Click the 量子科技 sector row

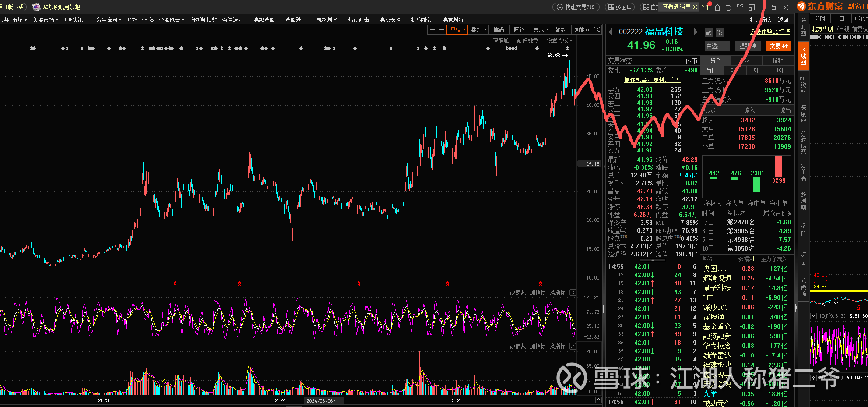[746, 288]
